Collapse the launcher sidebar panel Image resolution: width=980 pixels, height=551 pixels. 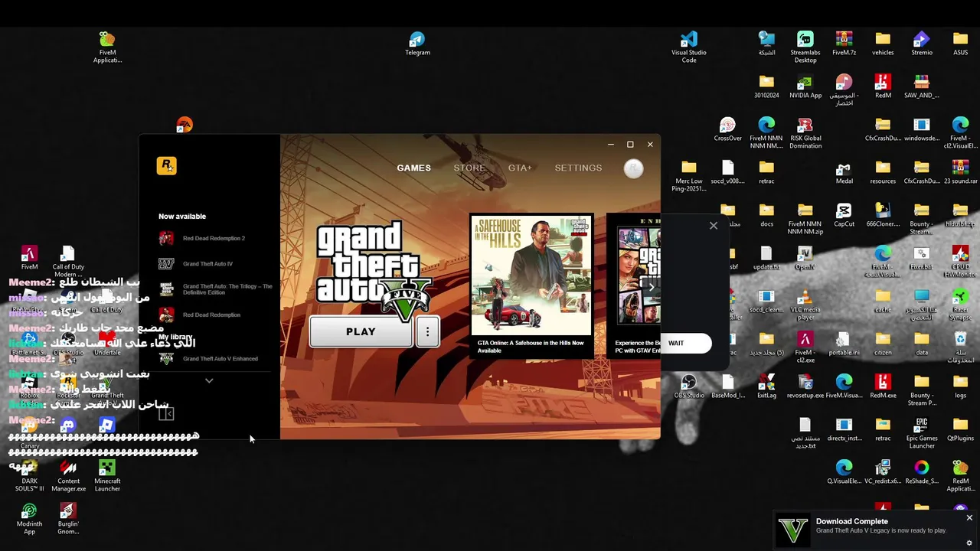pyautogui.click(x=166, y=414)
